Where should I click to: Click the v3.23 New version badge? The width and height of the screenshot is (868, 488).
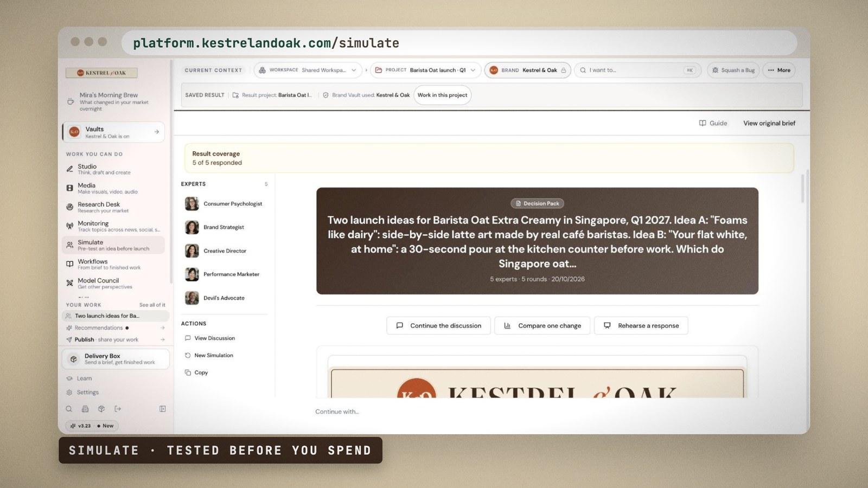click(x=92, y=426)
